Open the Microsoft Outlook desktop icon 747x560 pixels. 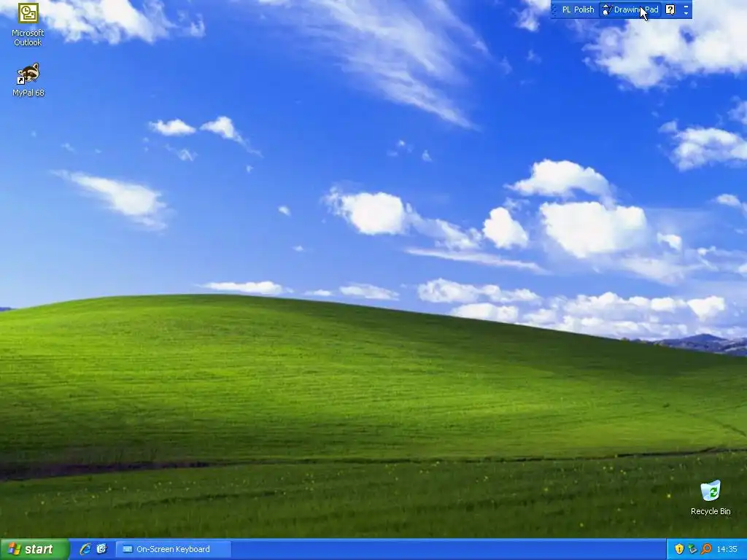click(28, 25)
